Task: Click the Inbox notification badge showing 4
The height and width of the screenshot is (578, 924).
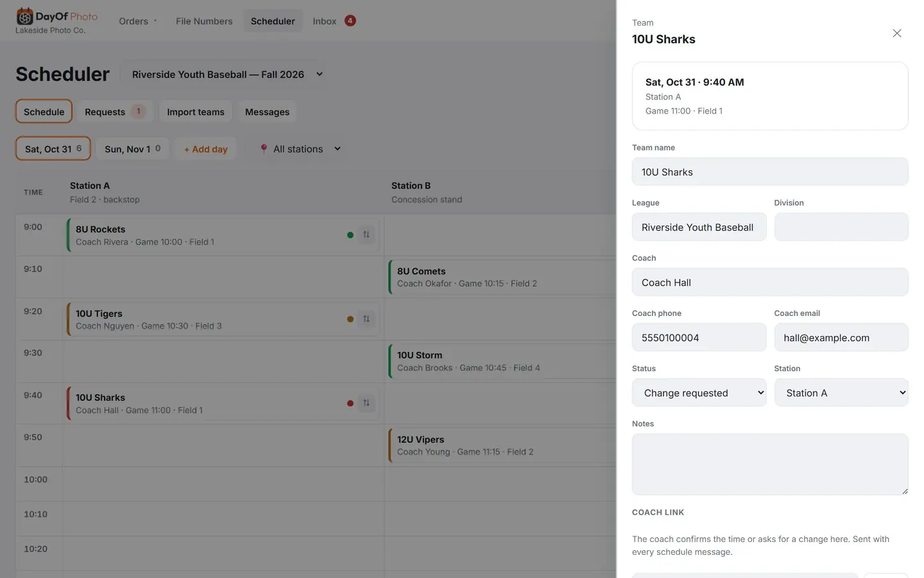Action: coord(350,21)
